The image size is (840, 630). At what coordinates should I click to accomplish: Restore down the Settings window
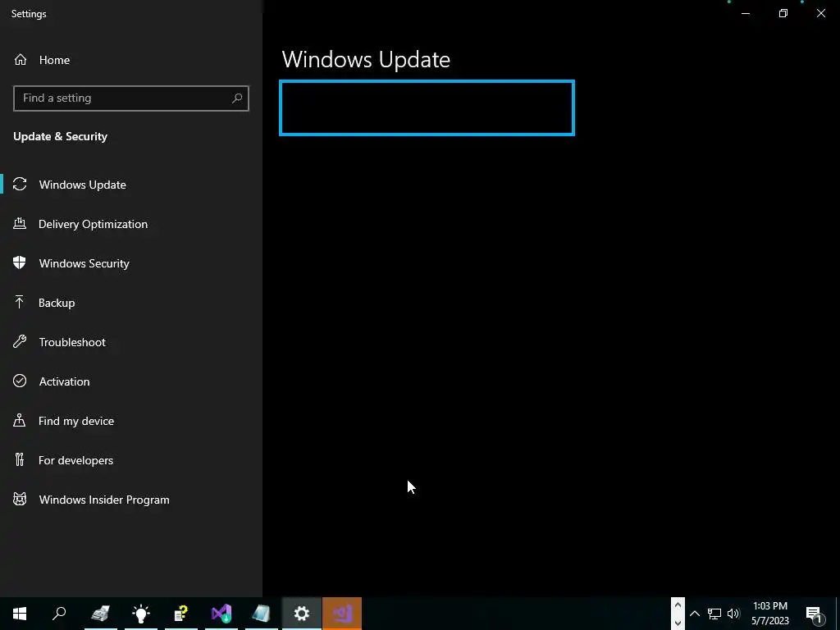(783, 13)
